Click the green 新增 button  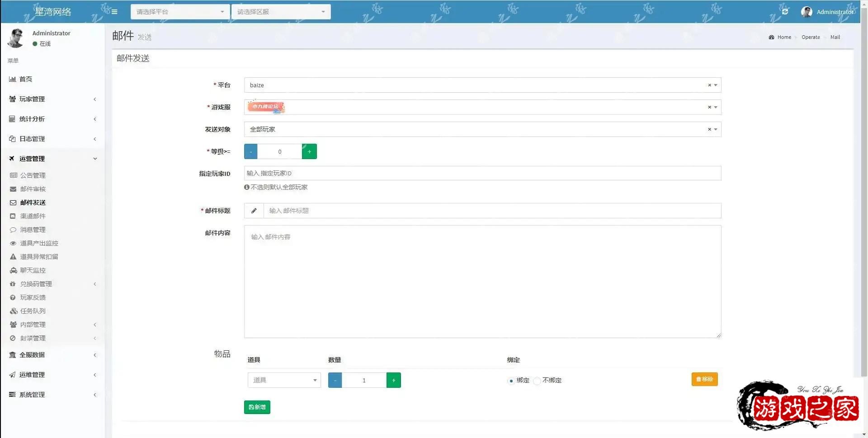click(257, 407)
